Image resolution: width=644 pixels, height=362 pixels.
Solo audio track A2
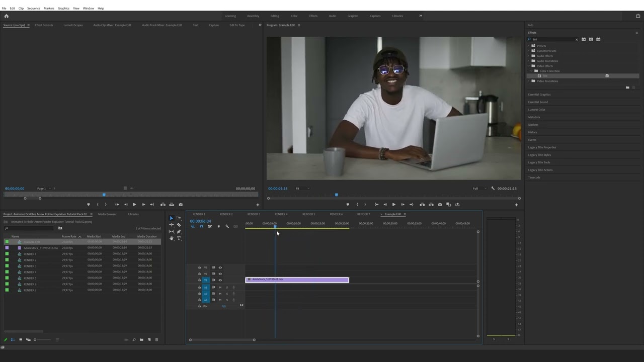tap(226, 294)
